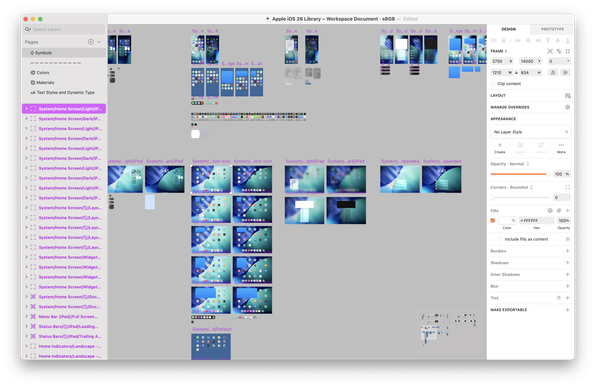Screen dimensions: 595x387
Task: Switch to the Design tab
Action: click(x=508, y=29)
